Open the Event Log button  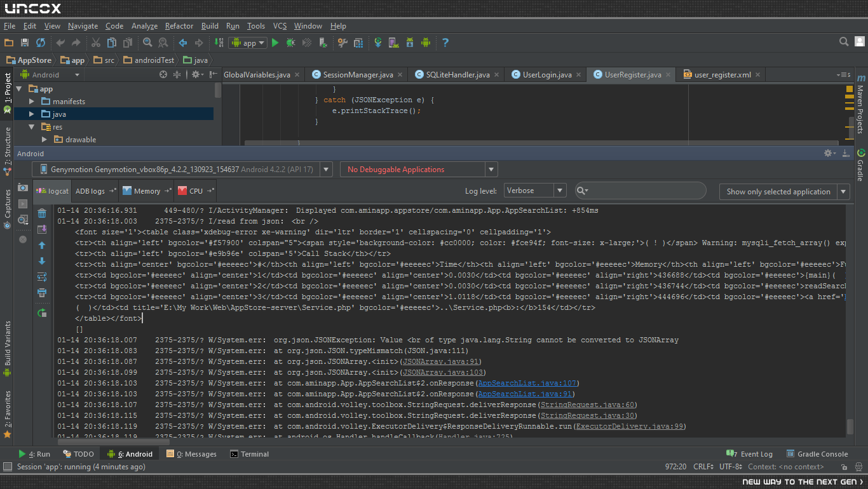tap(750, 454)
